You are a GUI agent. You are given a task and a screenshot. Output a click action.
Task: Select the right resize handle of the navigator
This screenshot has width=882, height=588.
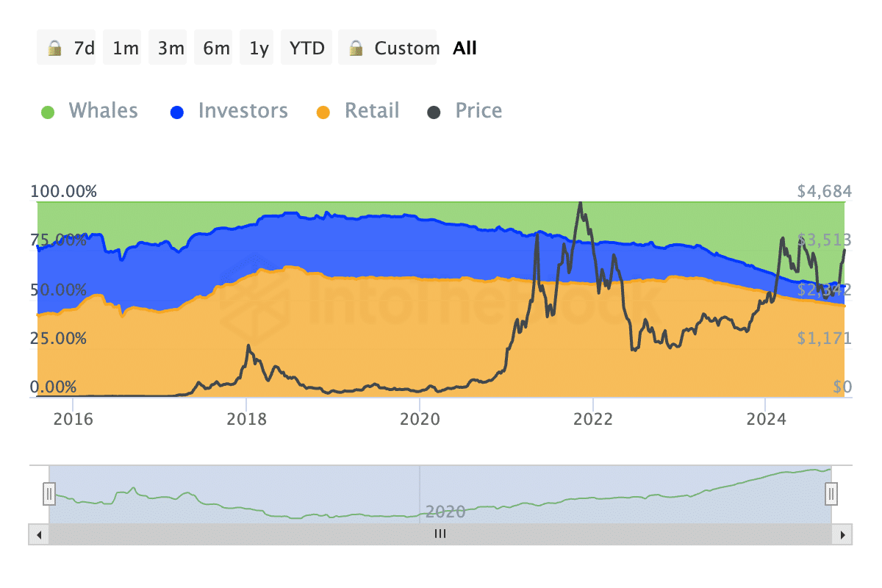pos(831,495)
